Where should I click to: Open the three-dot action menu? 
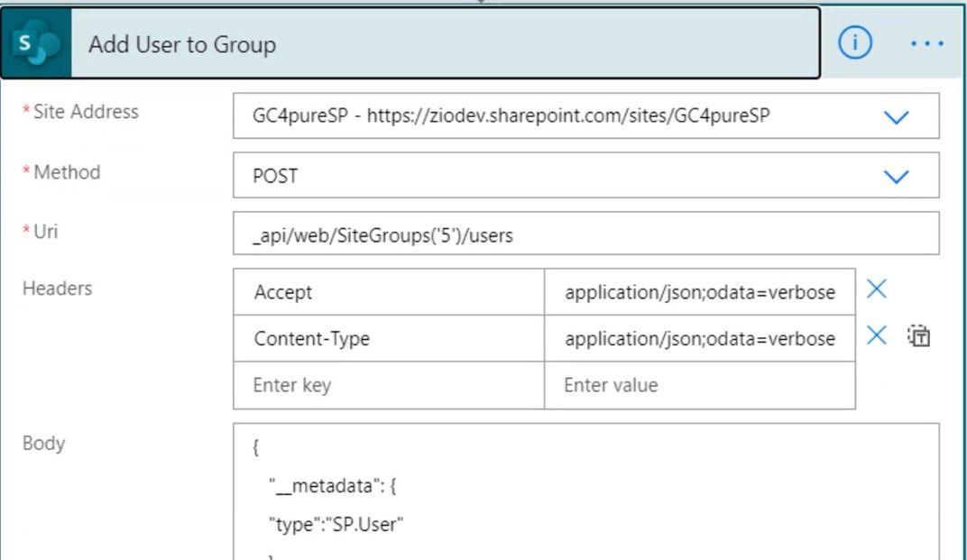coord(927,43)
